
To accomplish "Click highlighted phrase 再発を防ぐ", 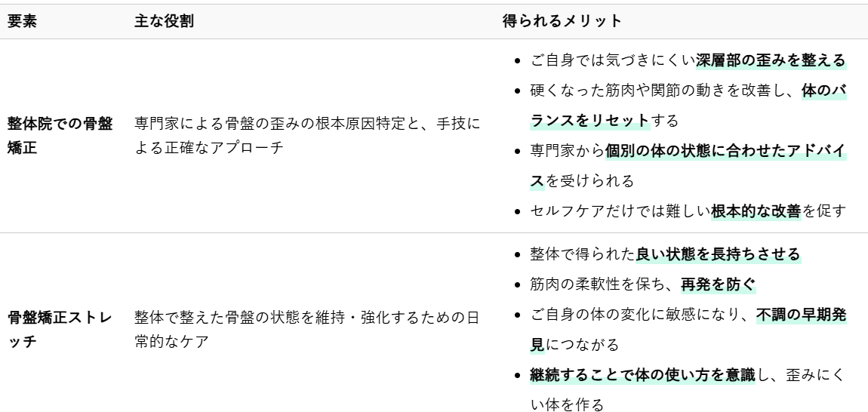I will (x=718, y=285).
